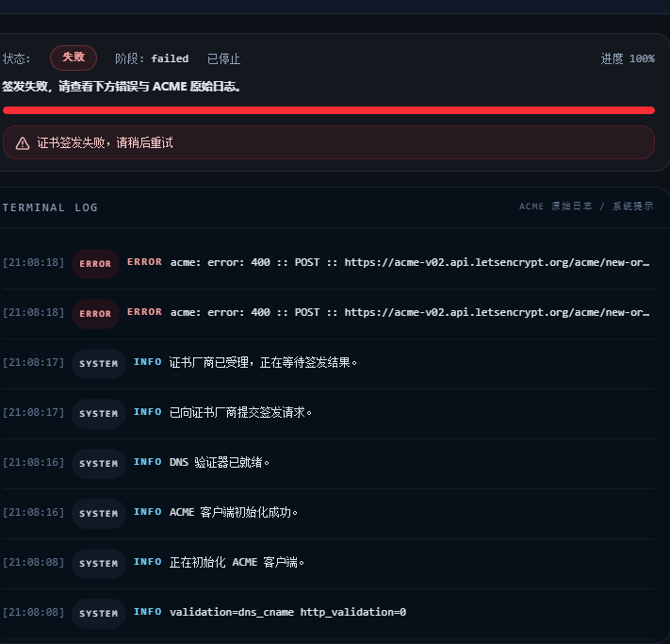Click INFO label on 已向证书厂商提交 row

[x=147, y=412]
